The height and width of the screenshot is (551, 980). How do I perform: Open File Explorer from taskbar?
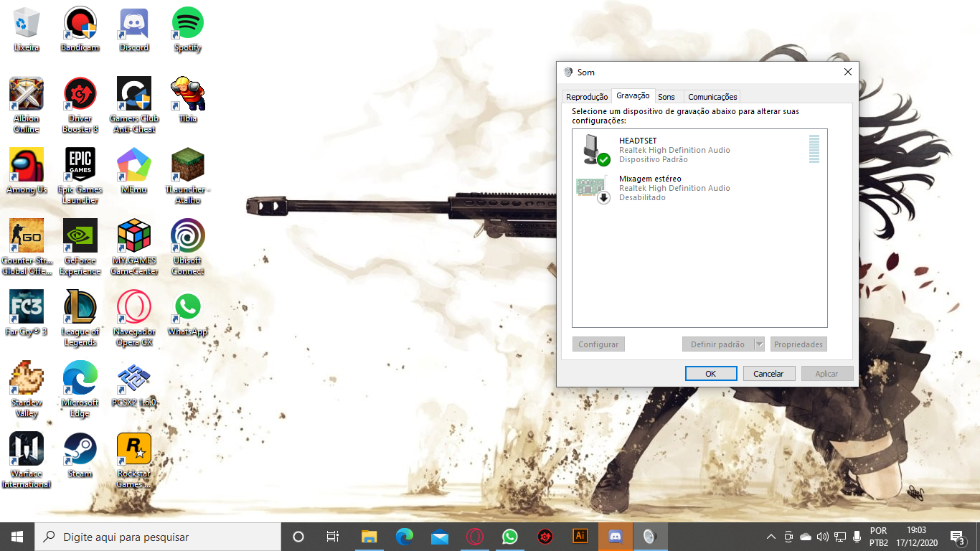pos(369,537)
